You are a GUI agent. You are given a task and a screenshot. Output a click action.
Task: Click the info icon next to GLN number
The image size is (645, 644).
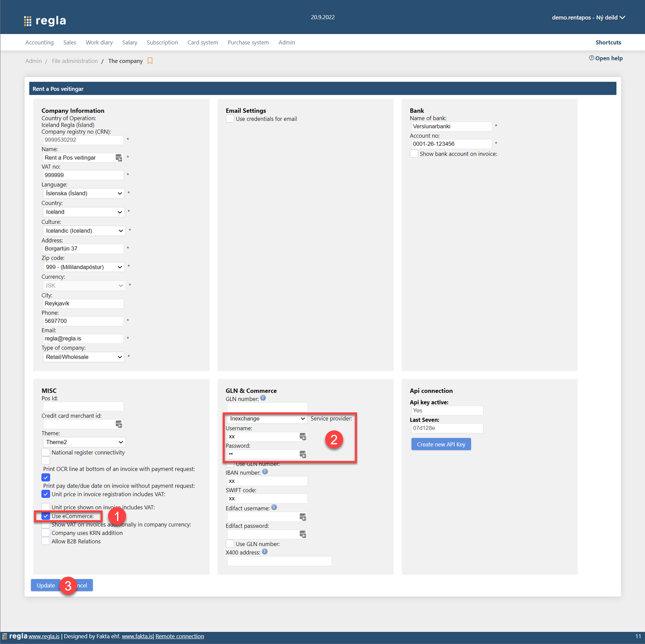tap(263, 398)
